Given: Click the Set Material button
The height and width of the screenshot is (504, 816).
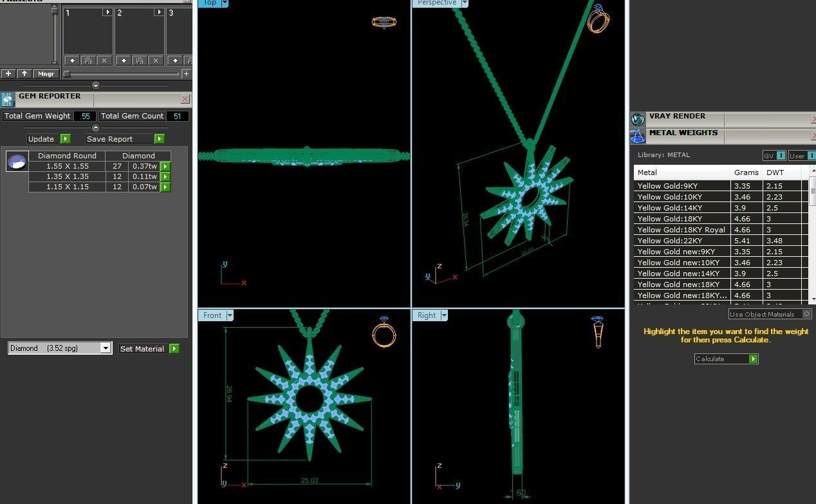Looking at the screenshot, I should (149, 348).
